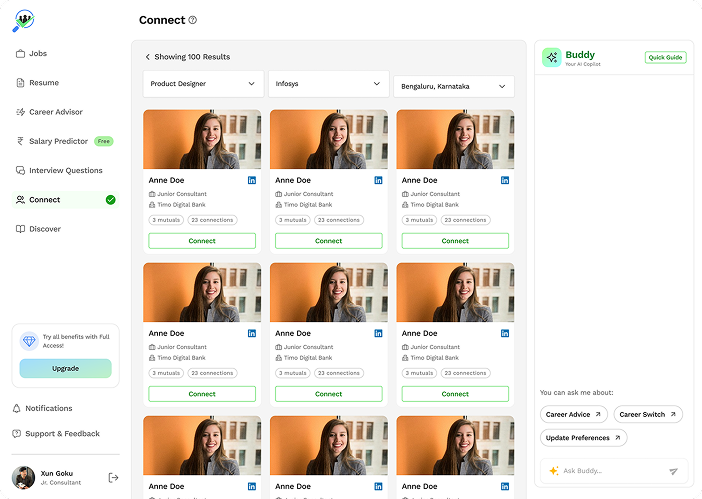Click 23 connections chip on first-row middle card
The width and height of the screenshot is (702, 499).
(x=339, y=220)
